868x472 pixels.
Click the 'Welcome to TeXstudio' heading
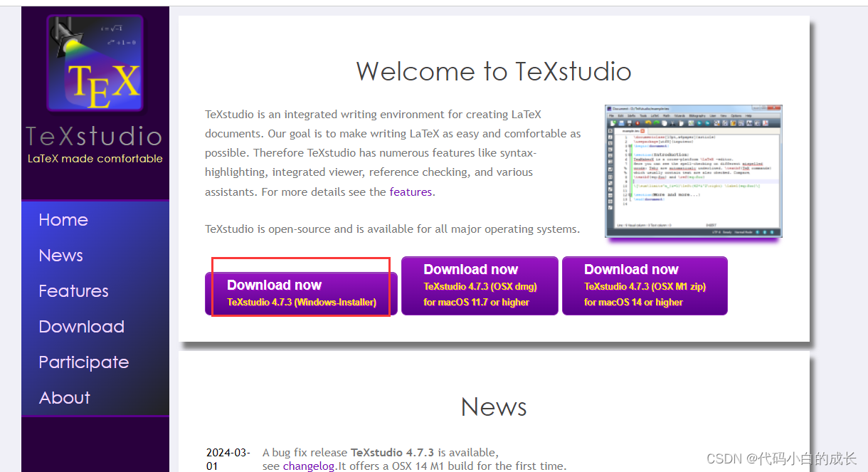(x=494, y=71)
